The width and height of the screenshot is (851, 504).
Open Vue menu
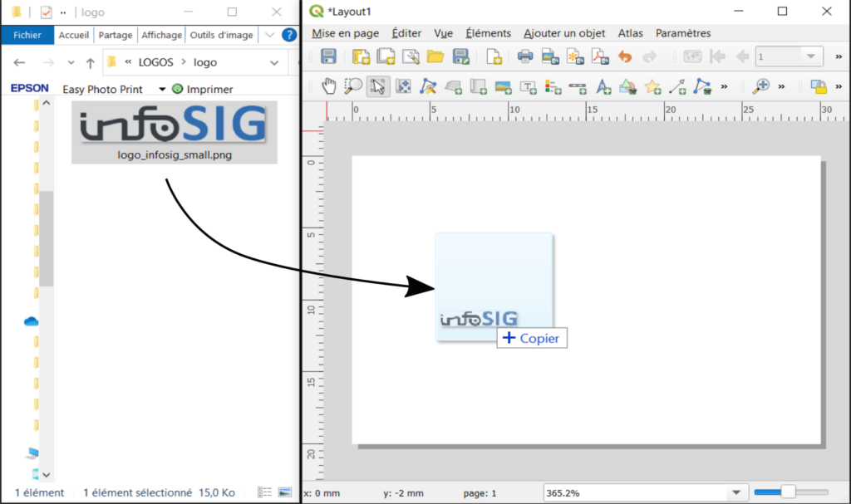[444, 33]
